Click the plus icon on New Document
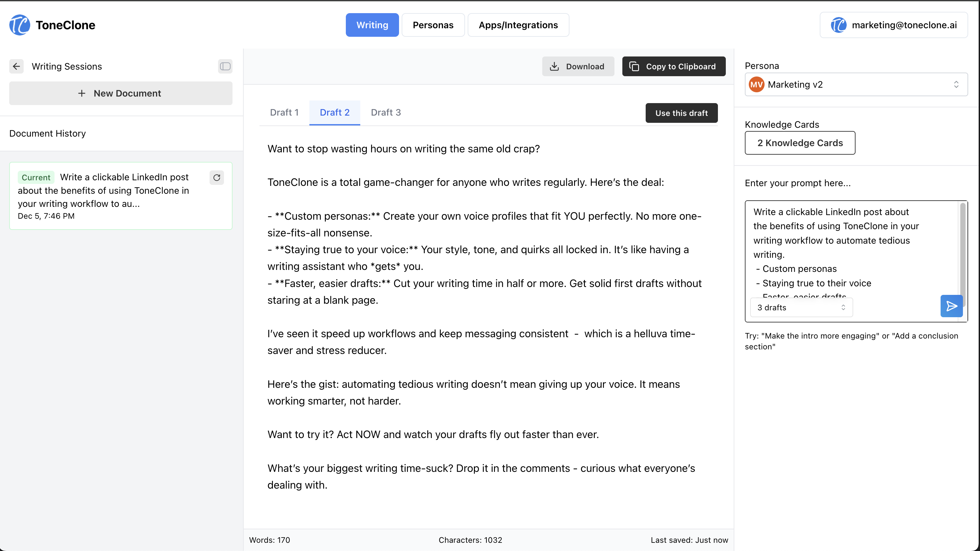The image size is (980, 551). (81, 93)
